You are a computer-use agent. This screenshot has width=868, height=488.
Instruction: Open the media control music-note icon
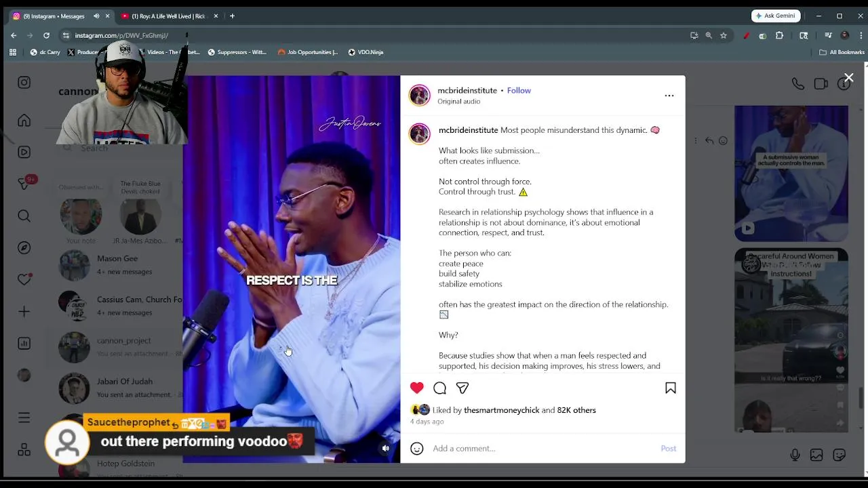828,35
